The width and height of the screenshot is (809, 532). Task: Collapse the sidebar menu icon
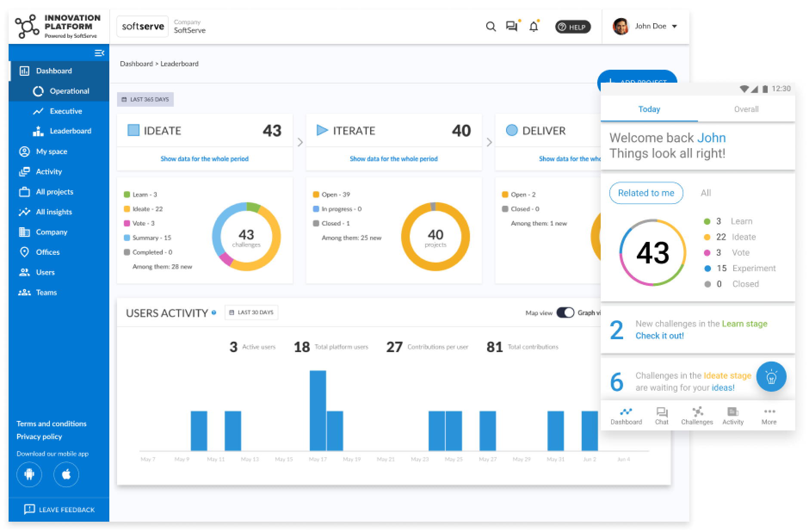[x=99, y=53]
